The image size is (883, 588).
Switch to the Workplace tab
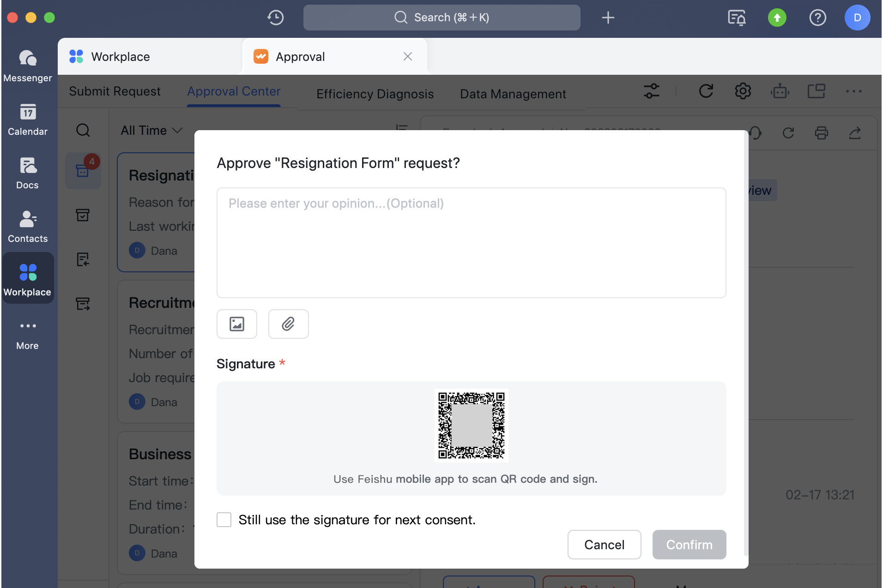pyautogui.click(x=120, y=57)
